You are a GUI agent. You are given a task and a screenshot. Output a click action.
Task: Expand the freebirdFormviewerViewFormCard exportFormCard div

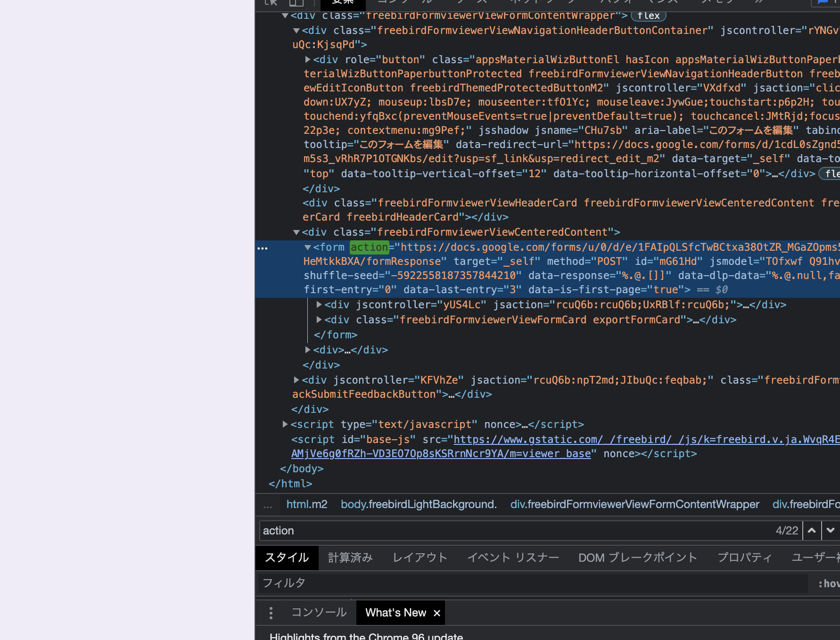[x=319, y=320]
